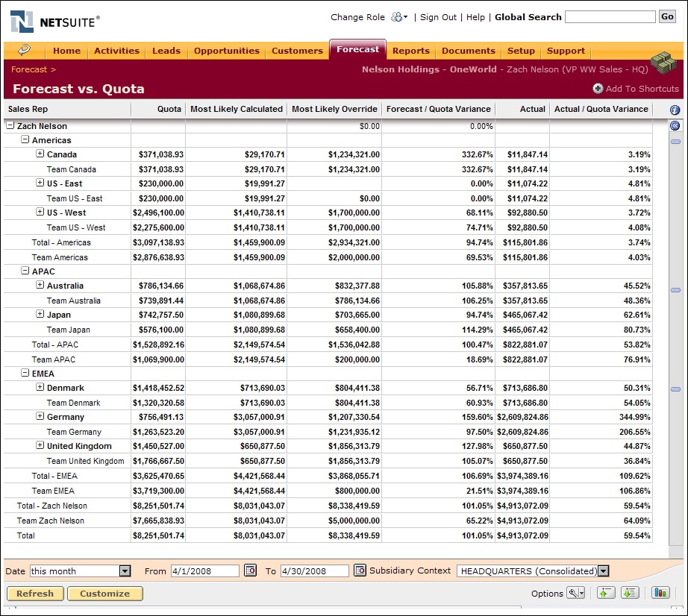Image resolution: width=688 pixels, height=616 pixels.
Task: Open the Subsidiary Context dropdown
Action: point(604,571)
